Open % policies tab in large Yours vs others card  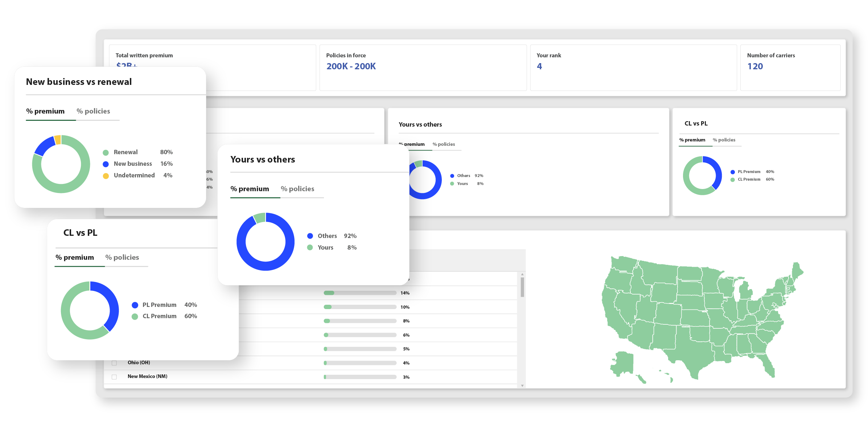click(297, 189)
